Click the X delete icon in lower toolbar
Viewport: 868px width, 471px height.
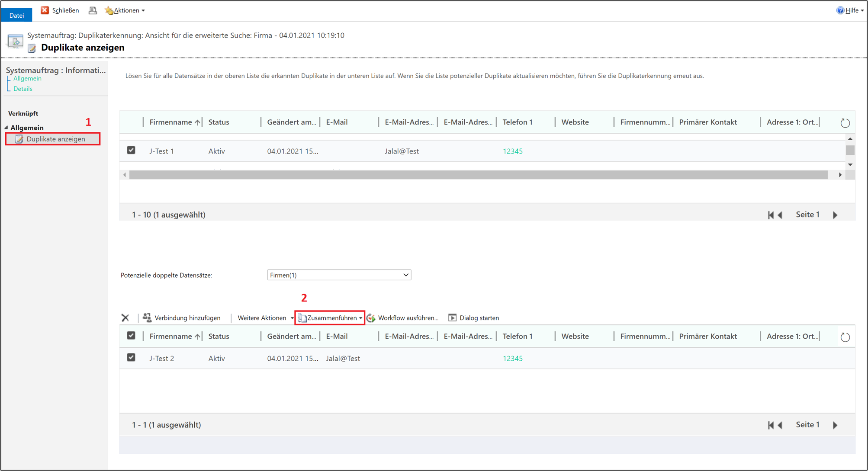[125, 318]
